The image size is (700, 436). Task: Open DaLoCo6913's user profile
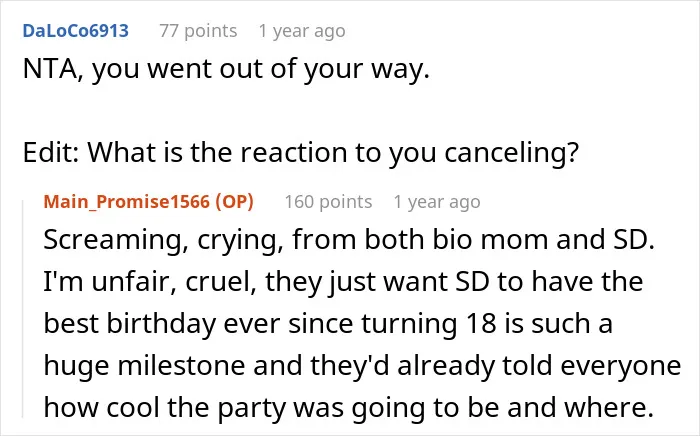tap(75, 31)
